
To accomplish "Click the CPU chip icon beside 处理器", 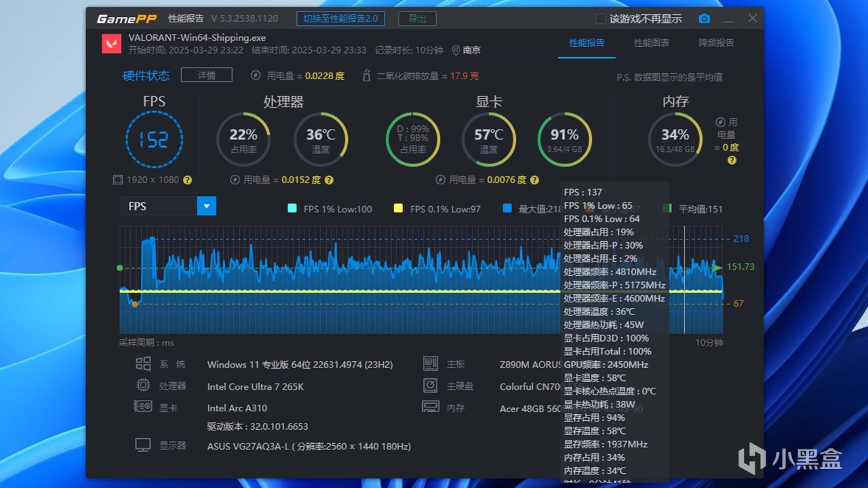I will coord(143,386).
